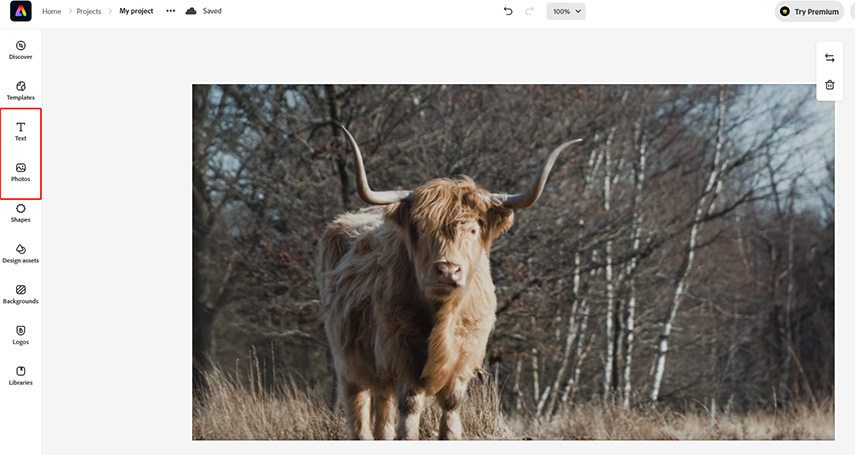855x455 pixels.
Task: Open the Discover panel
Action: click(x=20, y=50)
